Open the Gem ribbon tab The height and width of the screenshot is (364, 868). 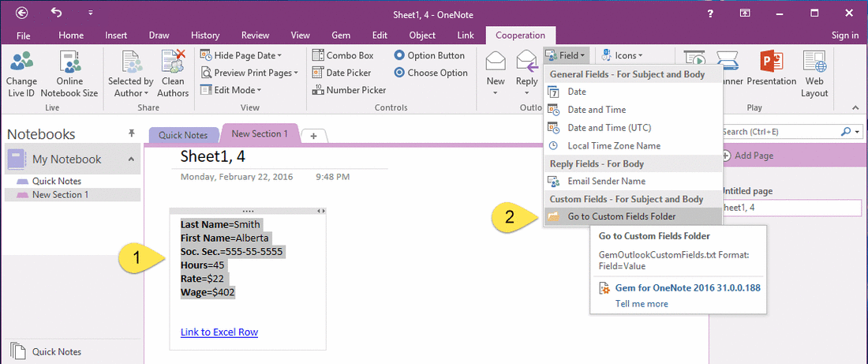(x=340, y=36)
